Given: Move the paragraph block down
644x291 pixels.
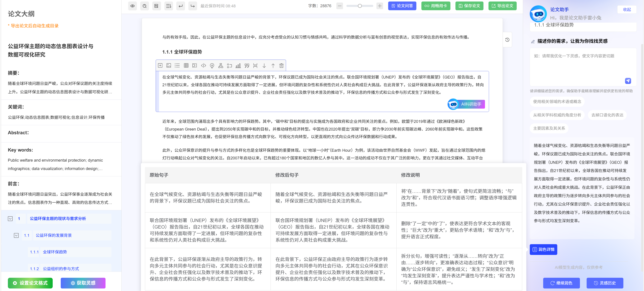Looking at the screenshot, I should pyautogui.click(x=264, y=65).
